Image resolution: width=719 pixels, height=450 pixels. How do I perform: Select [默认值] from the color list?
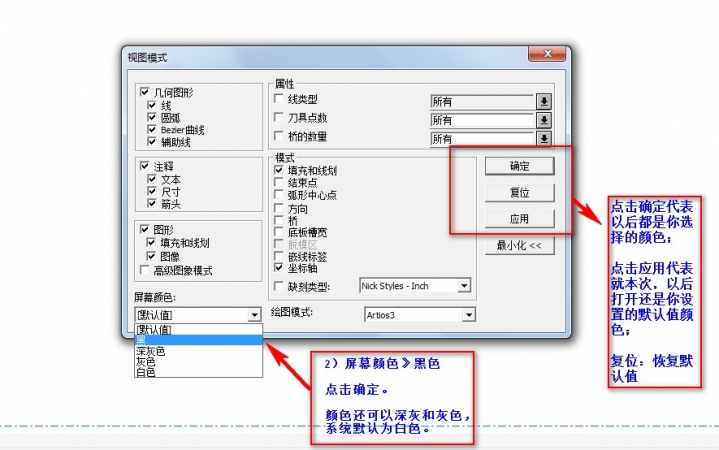pyautogui.click(x=198, y=330)
